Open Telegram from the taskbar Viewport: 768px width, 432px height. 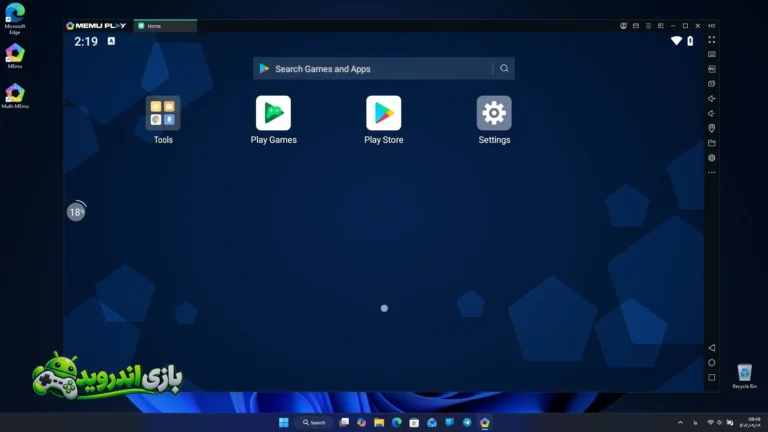[467, 422]
